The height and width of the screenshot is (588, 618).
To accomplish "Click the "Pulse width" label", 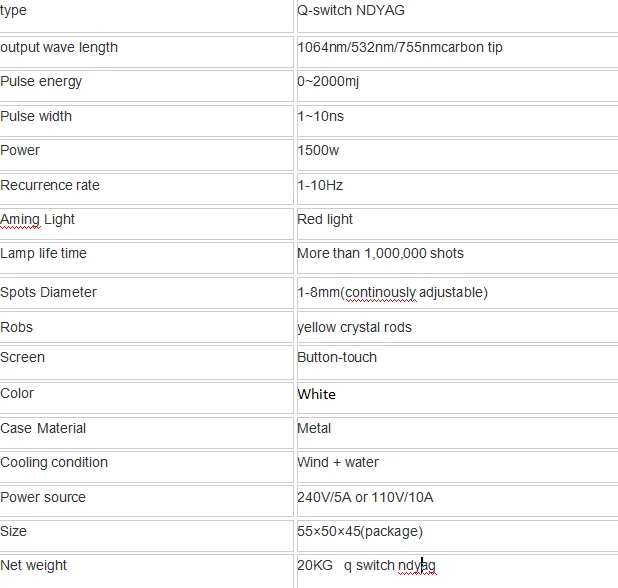I will (36, 116).
